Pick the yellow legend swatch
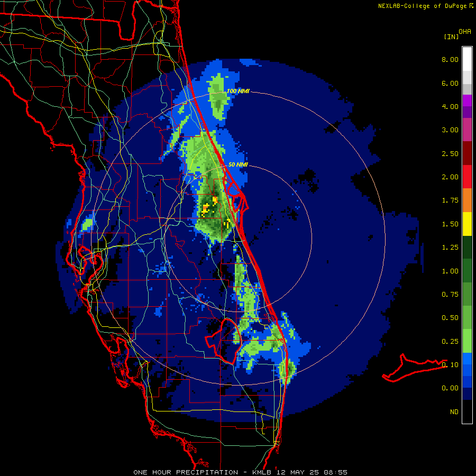This screenshot has height=476, width=476. click(x=467, y=224)
